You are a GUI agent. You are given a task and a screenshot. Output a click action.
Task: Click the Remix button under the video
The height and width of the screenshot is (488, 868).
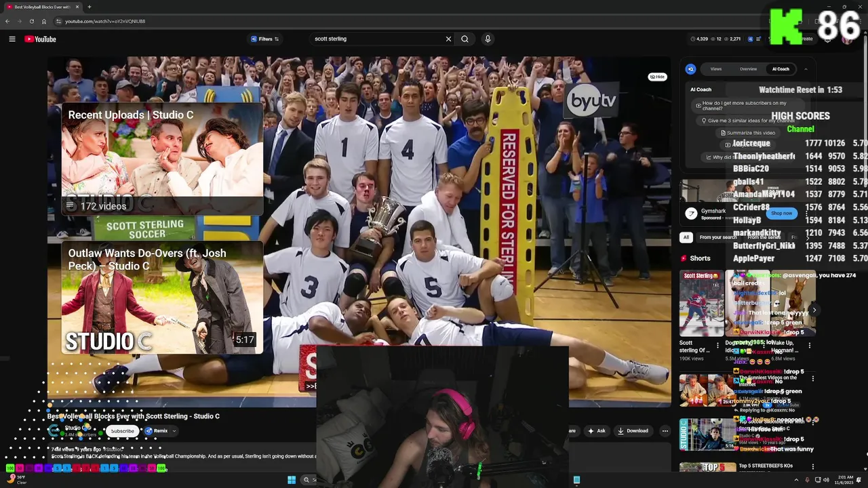[x=156, y=431]
